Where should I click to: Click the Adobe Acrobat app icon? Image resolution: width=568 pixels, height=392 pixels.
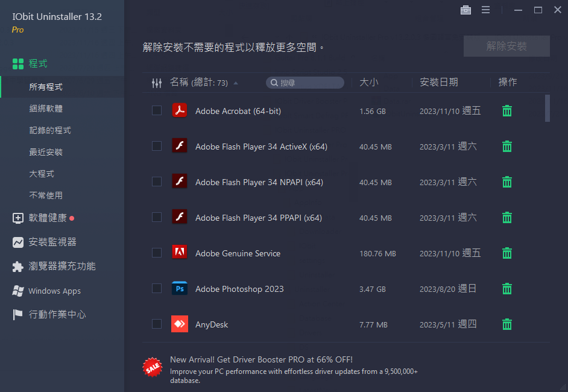point(179,110)
